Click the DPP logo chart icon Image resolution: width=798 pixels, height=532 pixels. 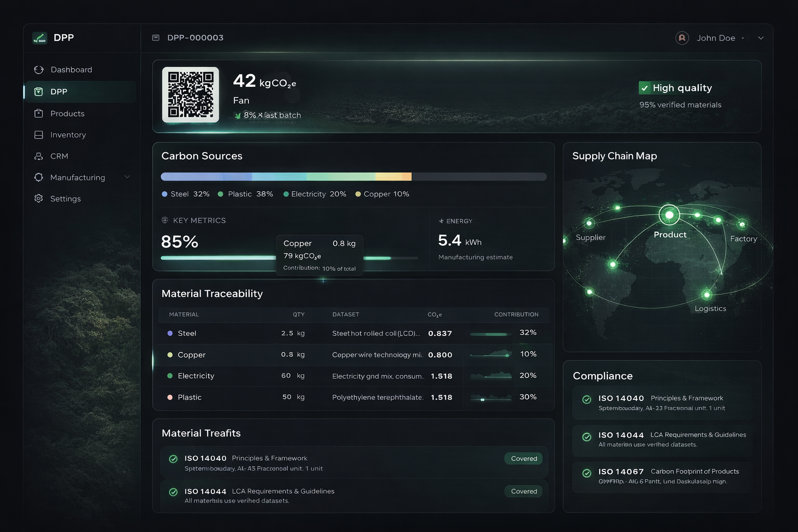(x=39, y=37)
